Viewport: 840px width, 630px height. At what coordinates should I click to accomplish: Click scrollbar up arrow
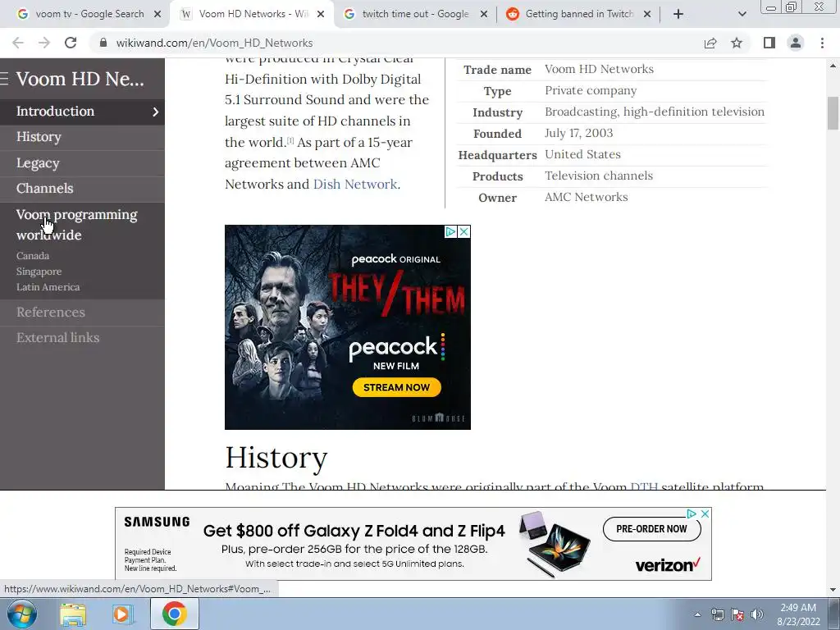pos(833,66)
